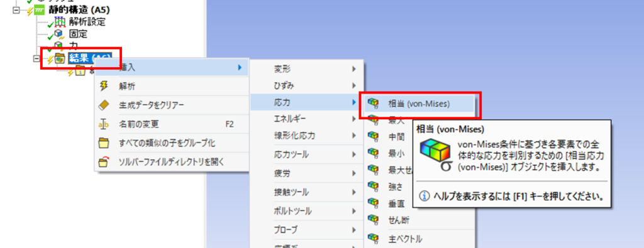Click the 主ベクトル vector icon
Image resolution: width=644 pixels, height=248 pixels.
(373, 238)
